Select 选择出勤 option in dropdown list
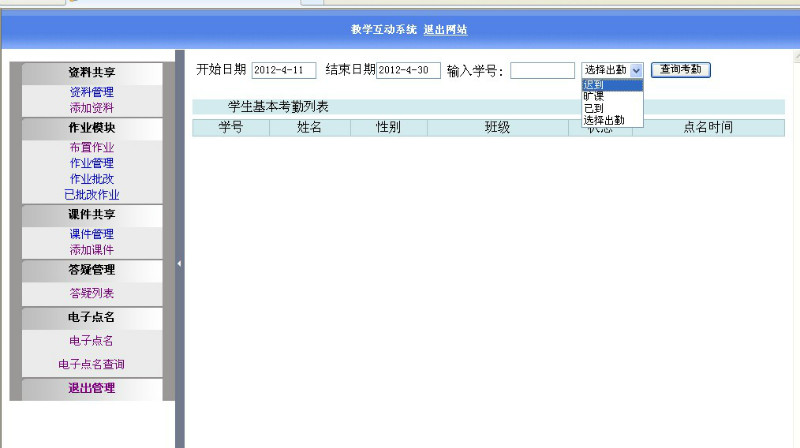The height and width of the screenshot is (448, 800). tap(612, 120)
